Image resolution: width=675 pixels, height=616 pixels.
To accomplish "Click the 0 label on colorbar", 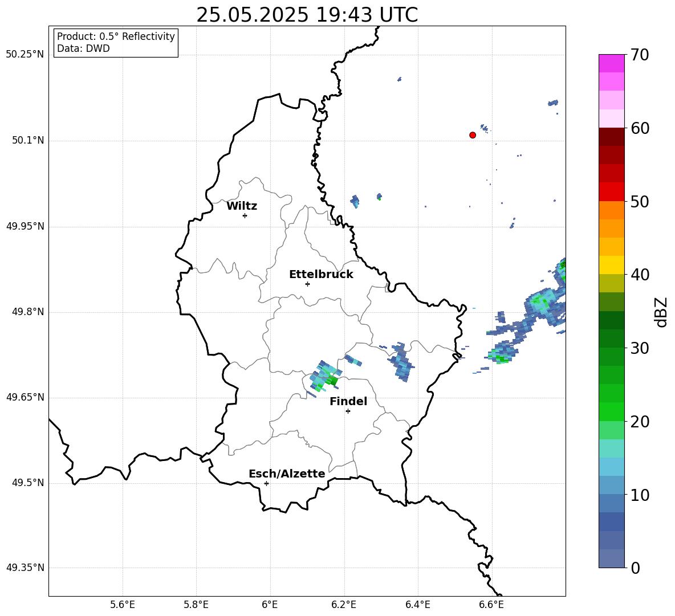I will [x=635, y=568].
